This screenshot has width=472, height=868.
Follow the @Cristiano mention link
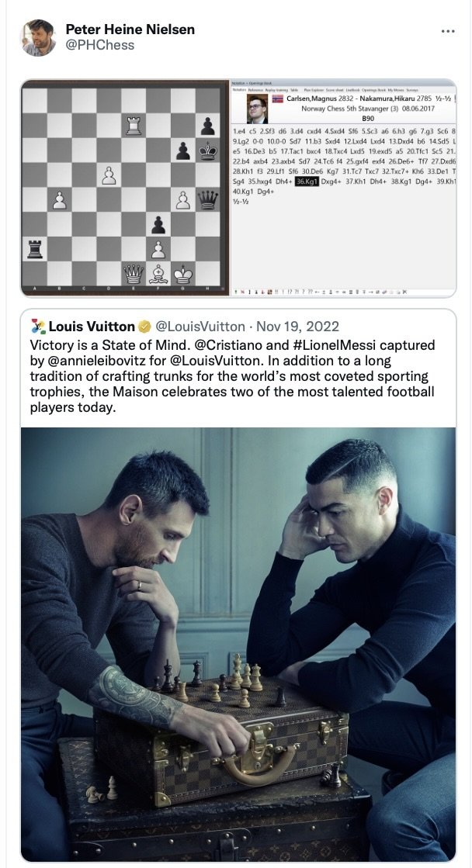(224, 345)
